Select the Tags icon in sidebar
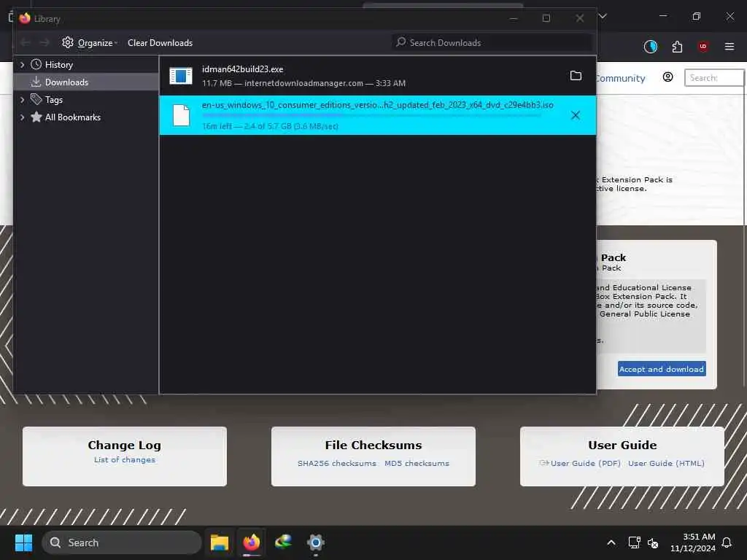 click(x=36, y=99)
